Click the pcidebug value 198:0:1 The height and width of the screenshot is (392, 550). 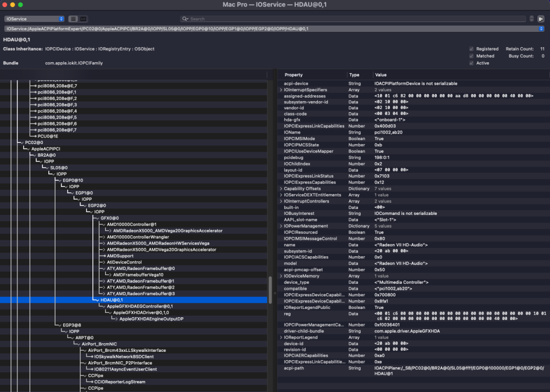click(x=382, y=158)
